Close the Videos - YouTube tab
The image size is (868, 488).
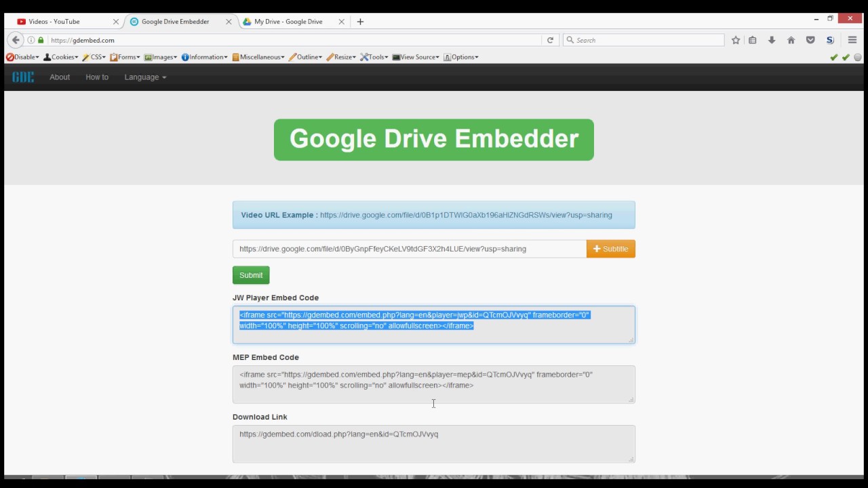point(115,22)
